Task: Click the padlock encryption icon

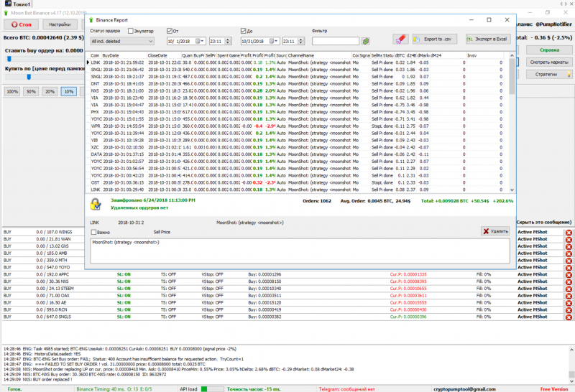Action: click(96, 204)
